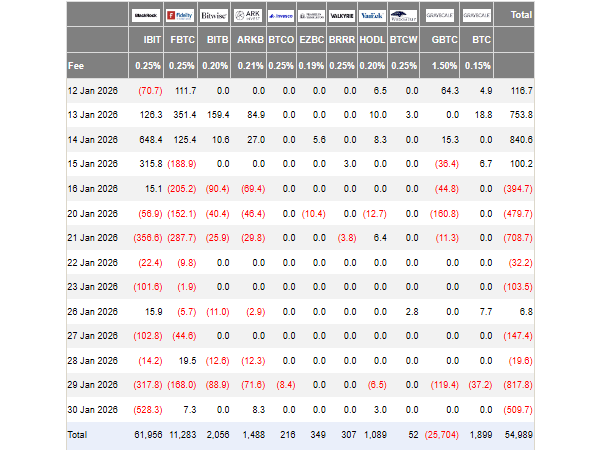Select the GBTC ticker column header
609x450 pixels.
click(x=441, y=41)
